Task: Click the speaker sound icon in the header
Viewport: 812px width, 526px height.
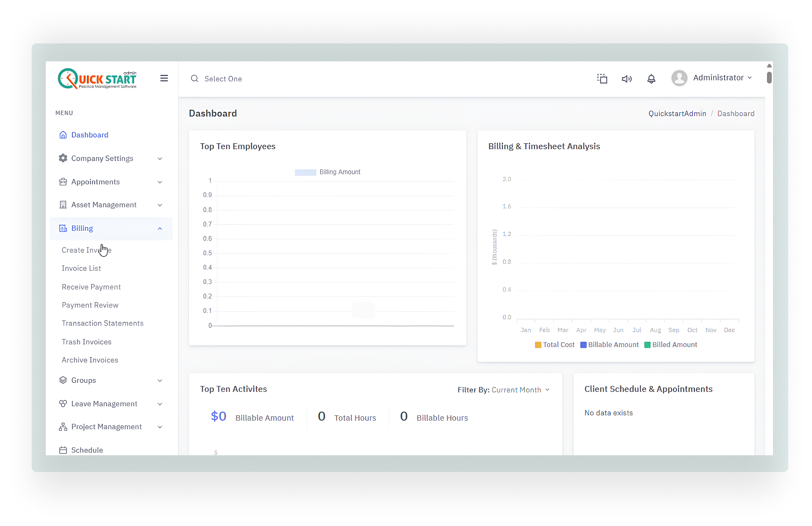Action: pos(626,78)
